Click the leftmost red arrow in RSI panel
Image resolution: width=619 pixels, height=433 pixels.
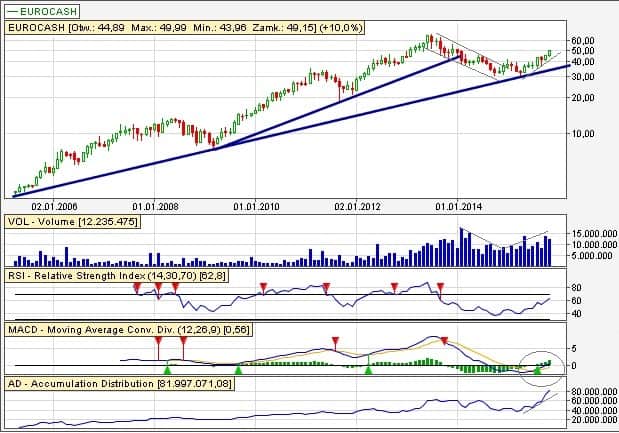(x=137, y=288)
